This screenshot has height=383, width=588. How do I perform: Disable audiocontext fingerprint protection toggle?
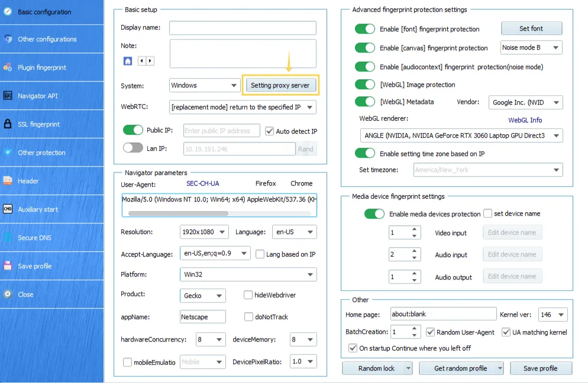pyautogui.click(x=364, y=67)
